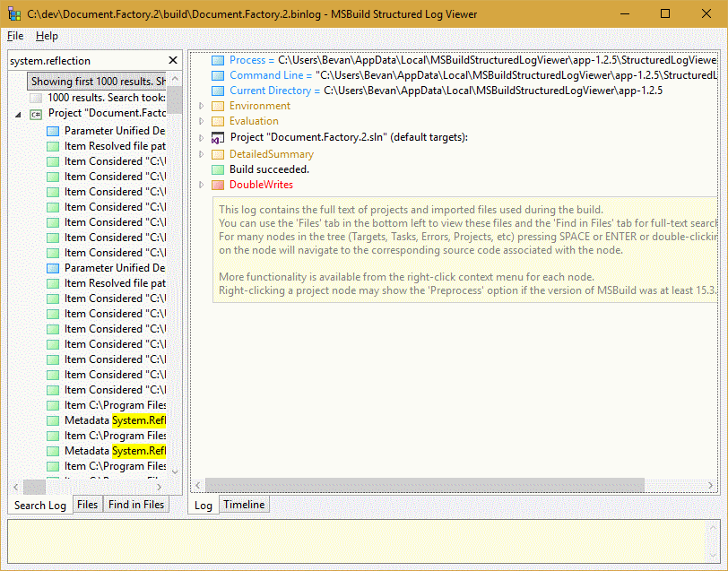
Task: Click the info note about the Files tab
Action: [464, 250]
